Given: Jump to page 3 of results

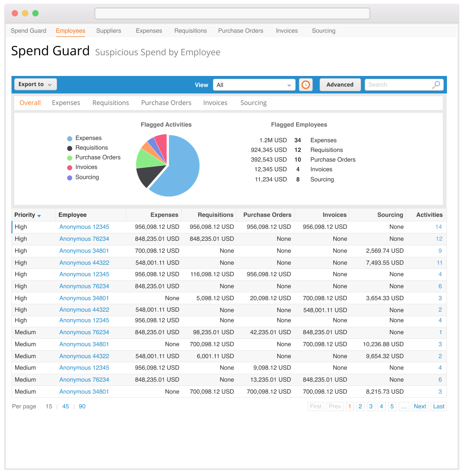Looking at the screenshot, I should click(371, 406).
